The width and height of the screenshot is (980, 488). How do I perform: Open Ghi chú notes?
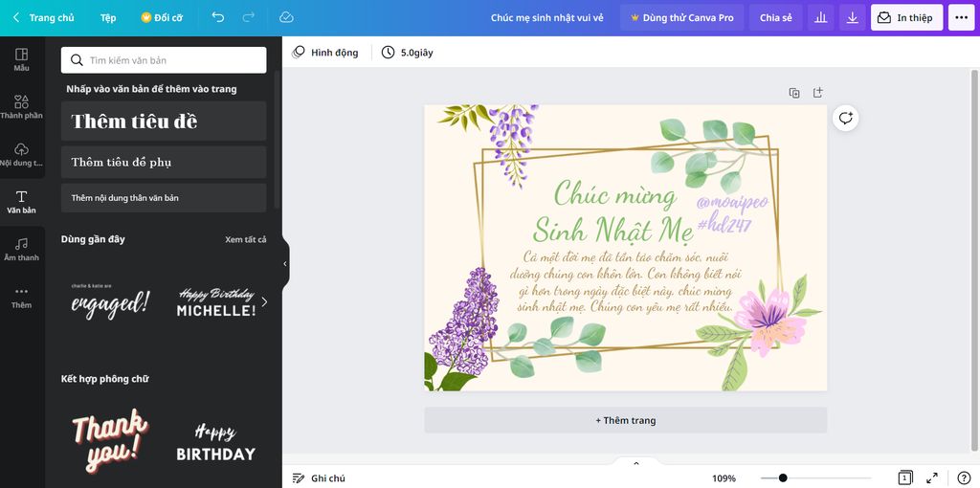(x=319, y=478)
